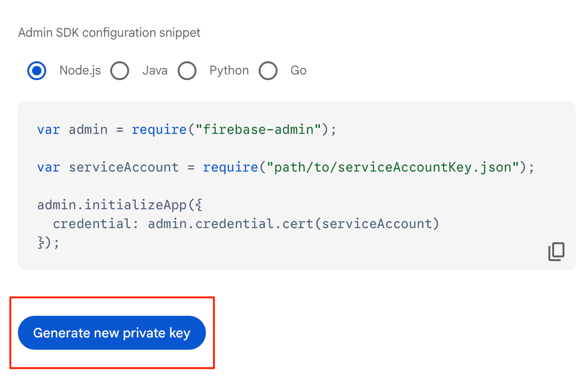The width and height of the screenshot is (588, 378).
Task: Click the Admin SDK configuration snippet heading
Action: (x=109, y=33)
